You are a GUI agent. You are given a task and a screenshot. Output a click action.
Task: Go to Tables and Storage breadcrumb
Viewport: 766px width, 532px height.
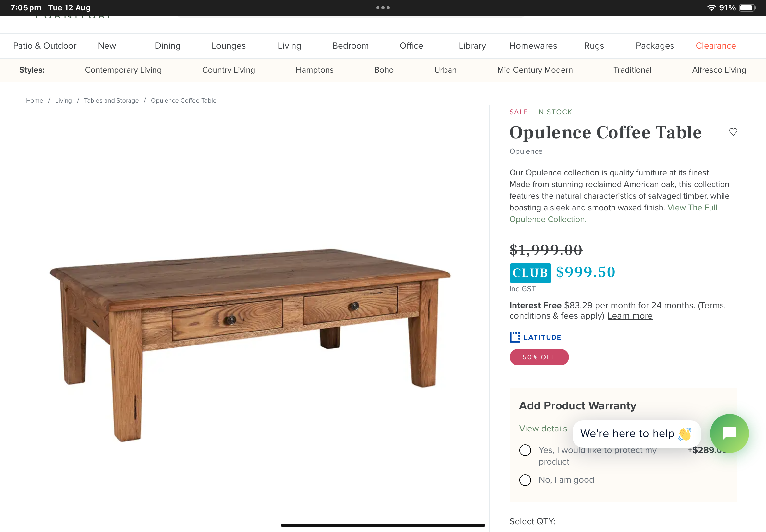click(111, 100)
